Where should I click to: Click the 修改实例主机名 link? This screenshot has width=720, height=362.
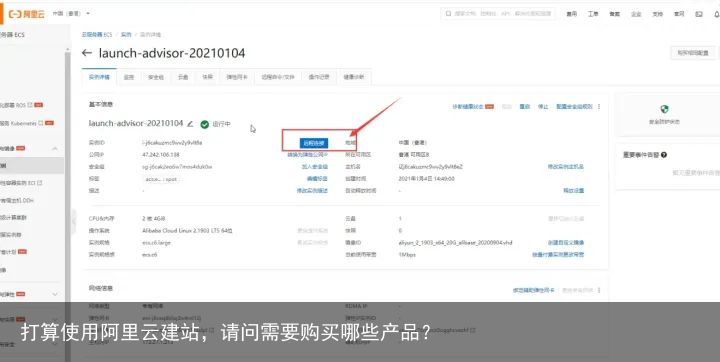click(566, 167)
